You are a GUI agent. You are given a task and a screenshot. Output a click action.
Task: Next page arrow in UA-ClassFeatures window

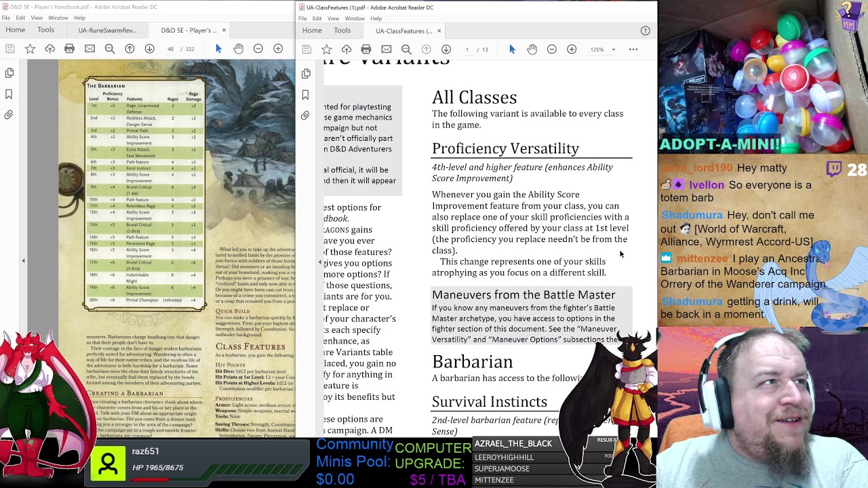pyautogui.click(x=446, y=49)
